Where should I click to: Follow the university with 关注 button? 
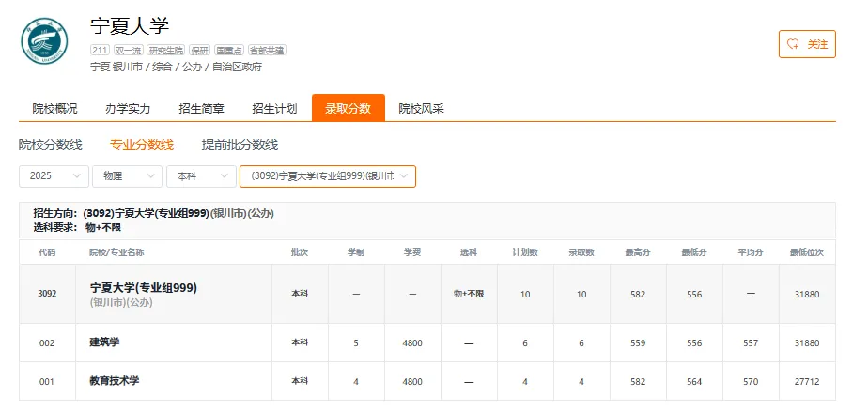[807, 44]
